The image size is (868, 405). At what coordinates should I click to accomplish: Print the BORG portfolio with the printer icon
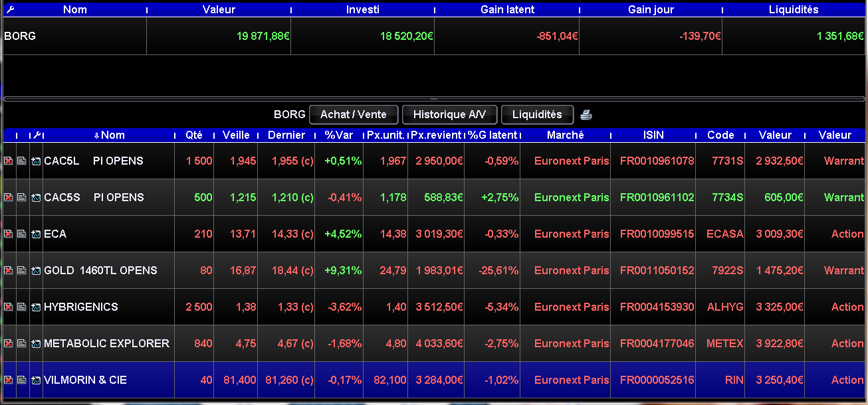(x=586, y=115)
